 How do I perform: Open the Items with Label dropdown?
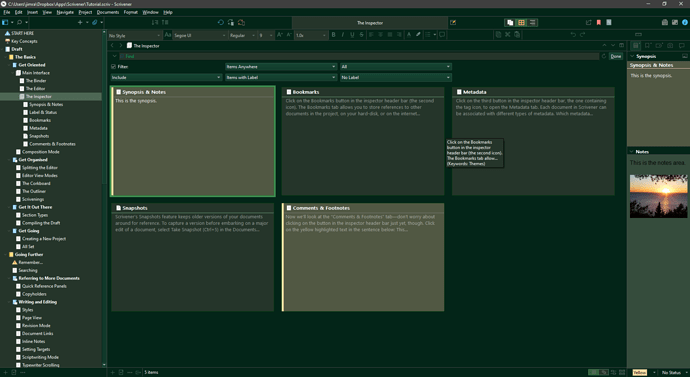coord(281,77)
